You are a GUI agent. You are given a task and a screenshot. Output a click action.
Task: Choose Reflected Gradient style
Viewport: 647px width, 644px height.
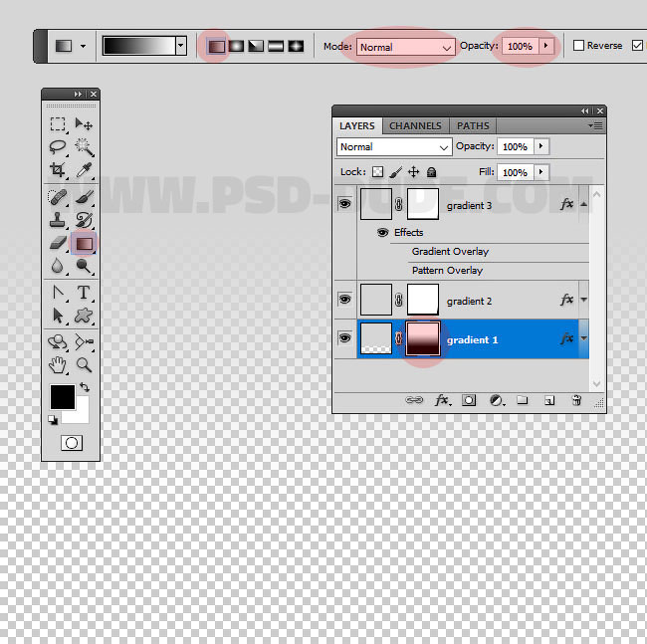point(276,46)
